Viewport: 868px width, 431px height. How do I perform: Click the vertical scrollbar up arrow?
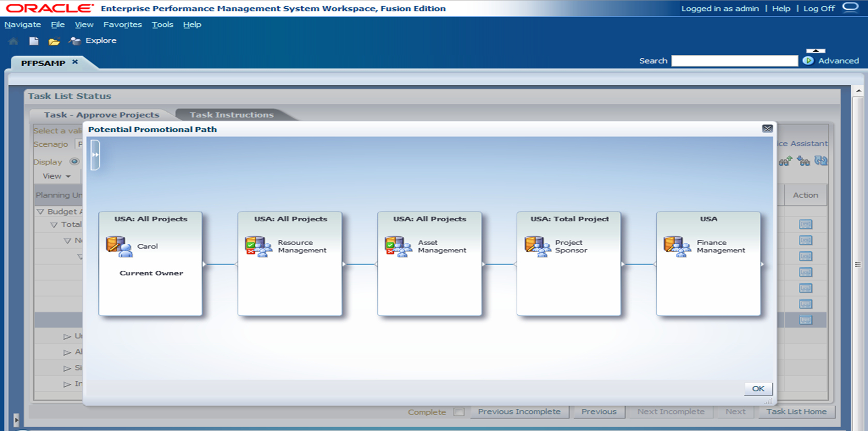coord(858,91)
